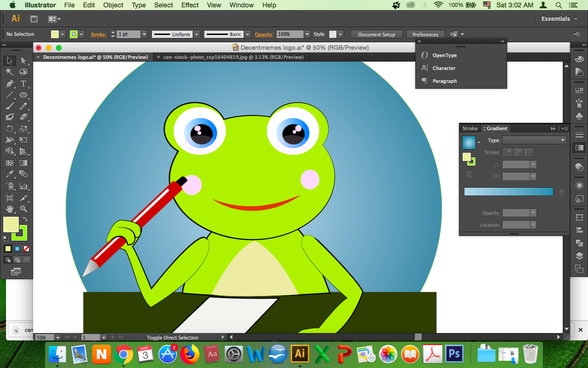Select the Eyedropper tool

point(9,174)
